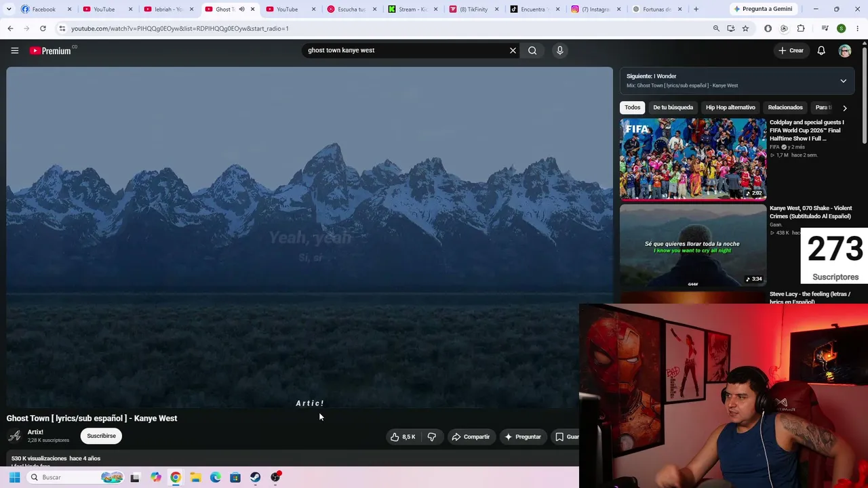Open Copilot from the taskbar
The image size is (868, 488).
156,477
